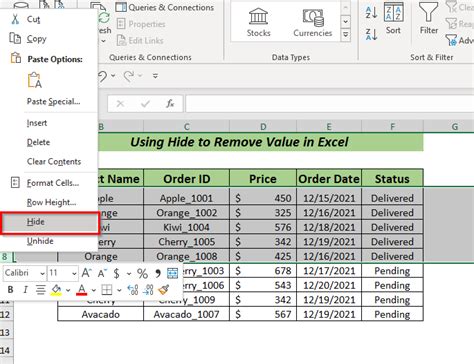The height and width of the screenshot is (364, 474).
Task: Open the Borders dropdown arrow
Action: (x=119, y=290)
